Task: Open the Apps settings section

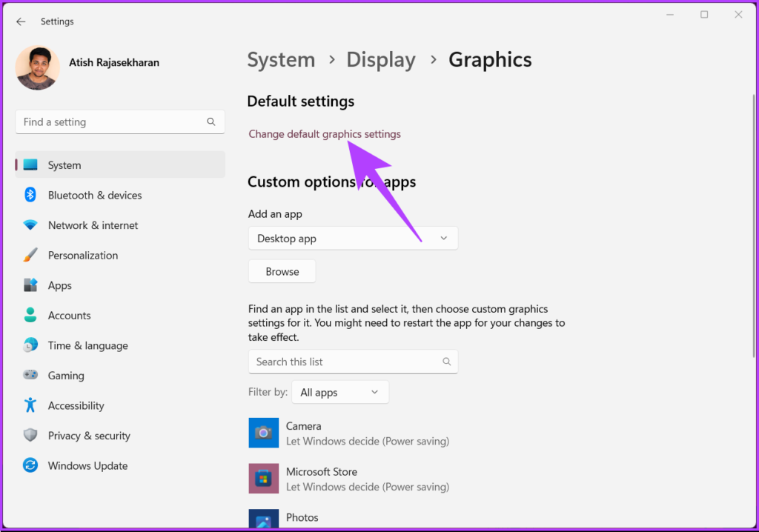Action: (x=60, y=285)
